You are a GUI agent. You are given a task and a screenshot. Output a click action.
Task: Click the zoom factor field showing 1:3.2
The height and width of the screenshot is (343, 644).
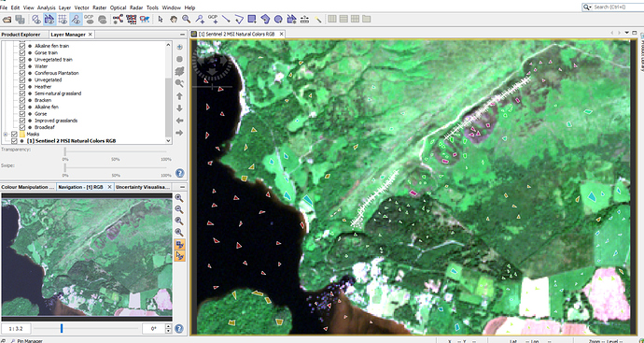16,329
